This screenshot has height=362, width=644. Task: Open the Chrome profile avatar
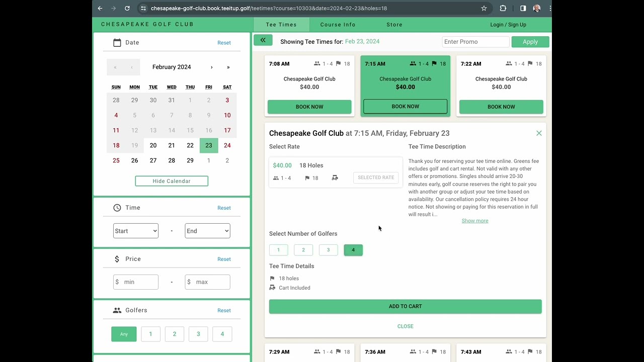pos(537,8)
